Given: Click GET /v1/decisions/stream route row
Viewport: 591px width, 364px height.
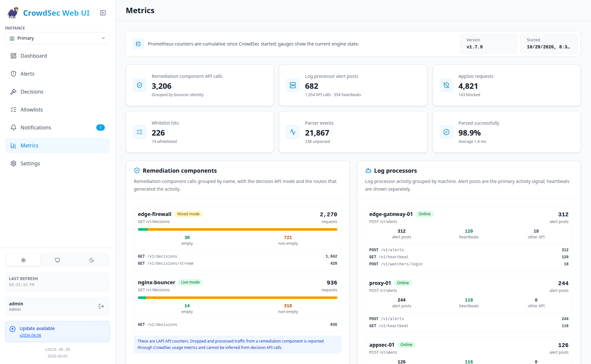Looking at the screenshot, I should (238, 263).
